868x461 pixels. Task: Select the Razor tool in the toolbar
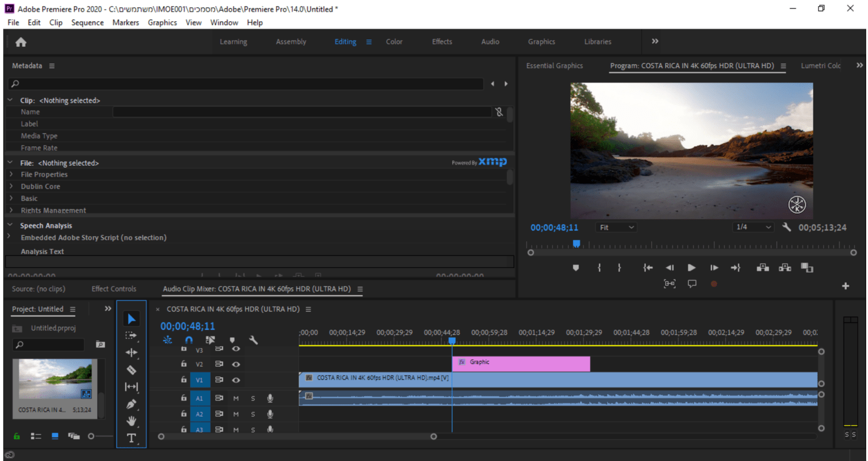pos(131,370)
